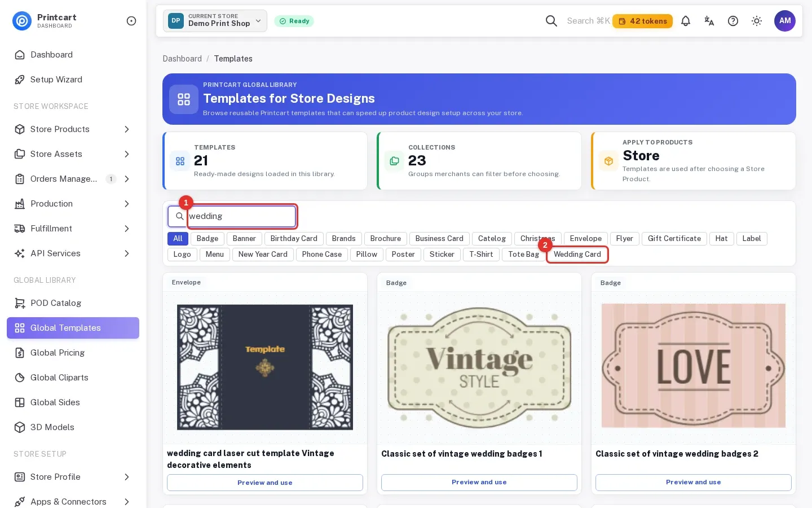Filter by the T-Shirt chip
This screenshot has width=812, height=508.
481,255
